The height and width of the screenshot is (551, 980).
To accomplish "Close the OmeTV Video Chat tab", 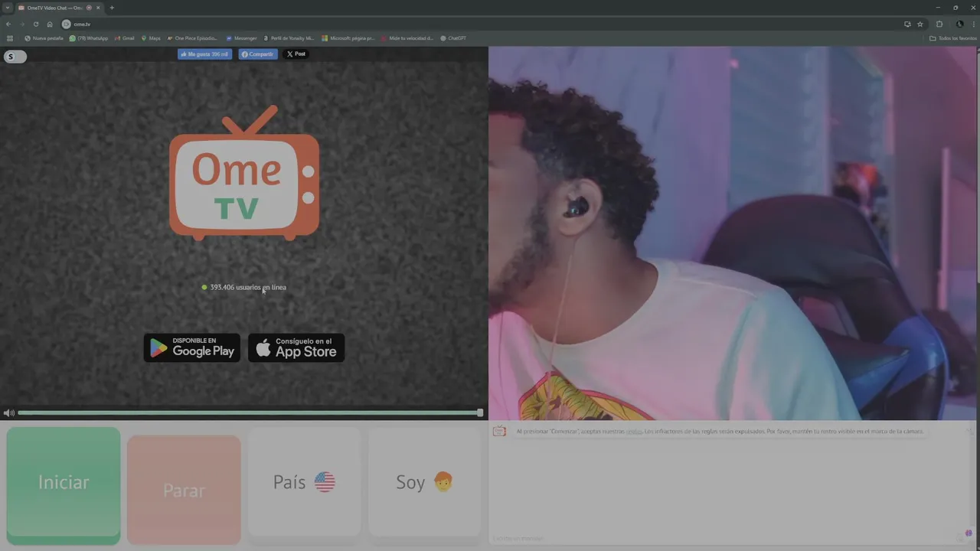I will (x=98, y=8).
